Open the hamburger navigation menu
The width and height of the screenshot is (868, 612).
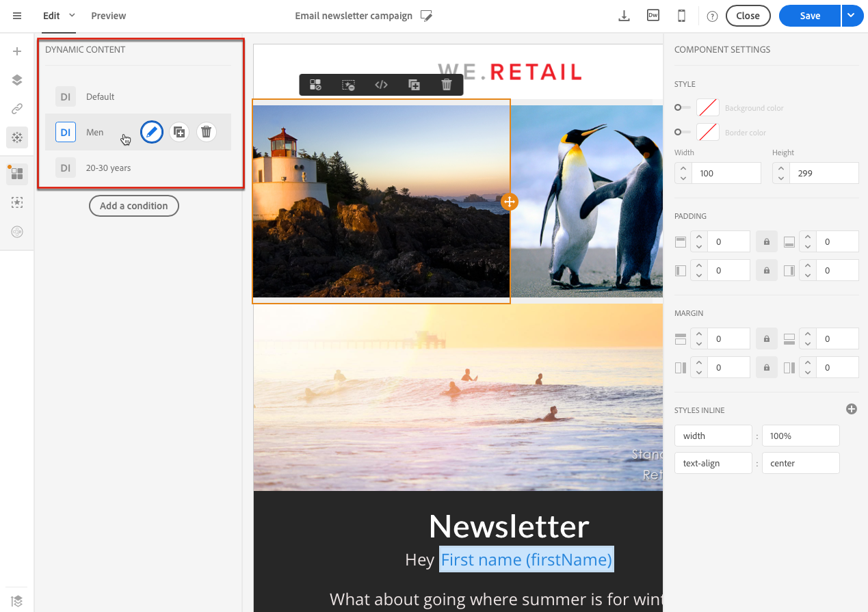[x=17, y=16]
